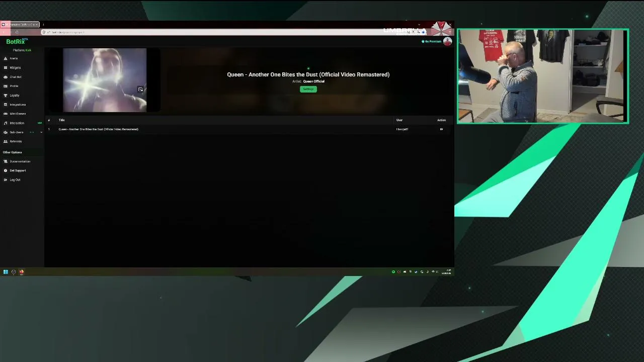Click the large song title heading
Viewport: 644px width, 362px height.
(308, 74)
